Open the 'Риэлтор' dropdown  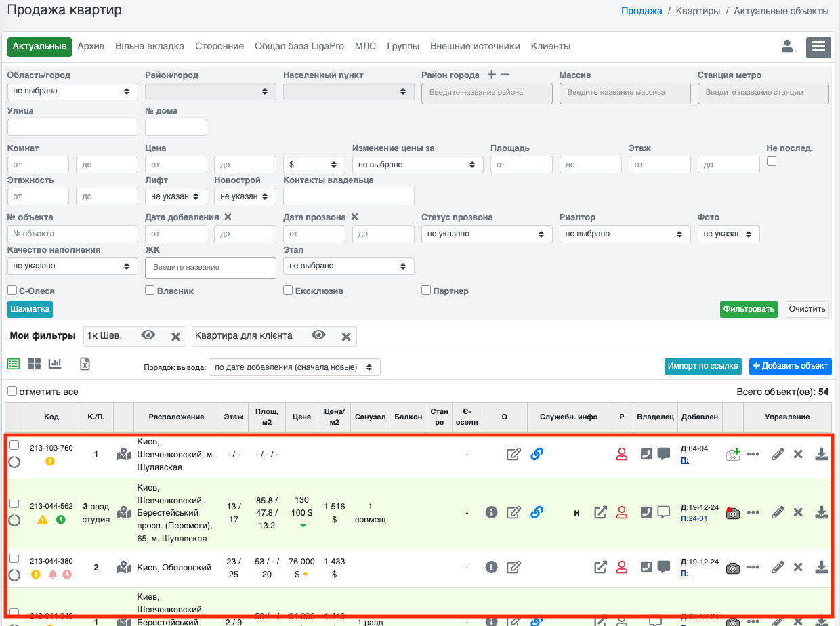click(x=623, y=234)
